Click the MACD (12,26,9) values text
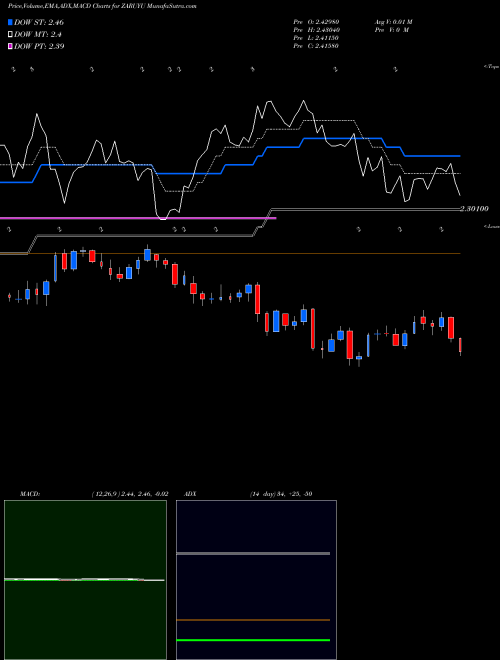 (x=130, y=494)
